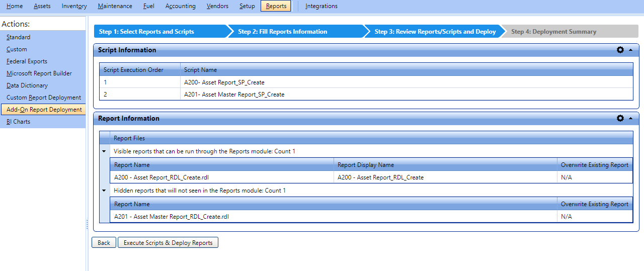Open the Accounting menu

180,6
